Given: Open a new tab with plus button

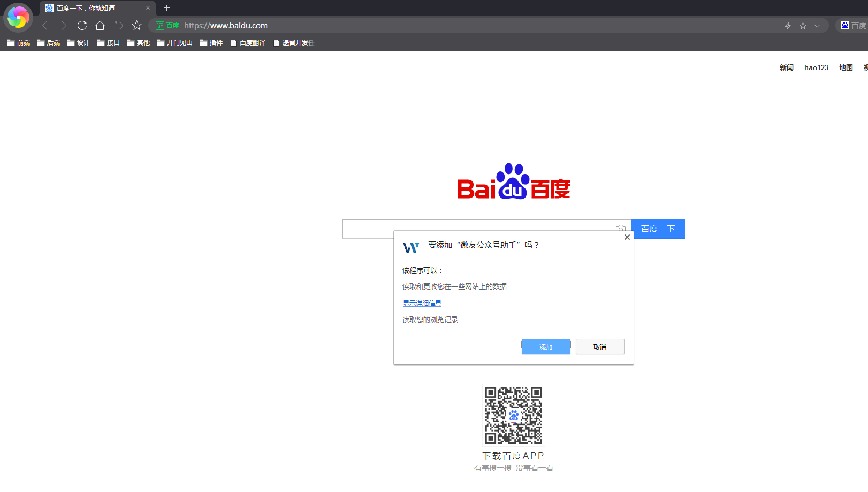Looking at the screenshot, I should point(166,8).
